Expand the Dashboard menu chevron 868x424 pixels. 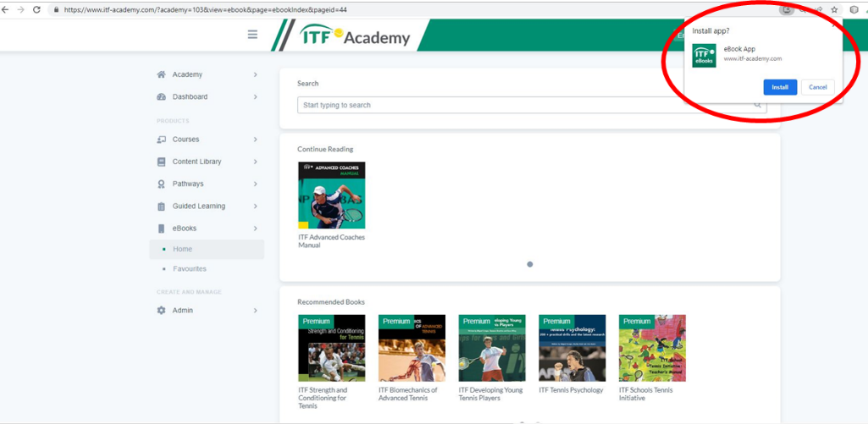[255, 96]
